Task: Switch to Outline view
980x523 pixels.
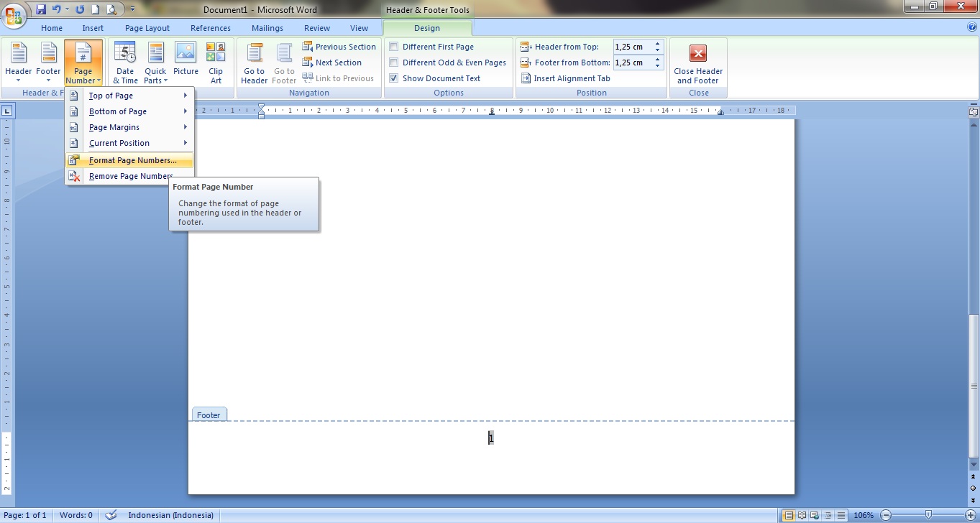Action: (x=828, y=515)
